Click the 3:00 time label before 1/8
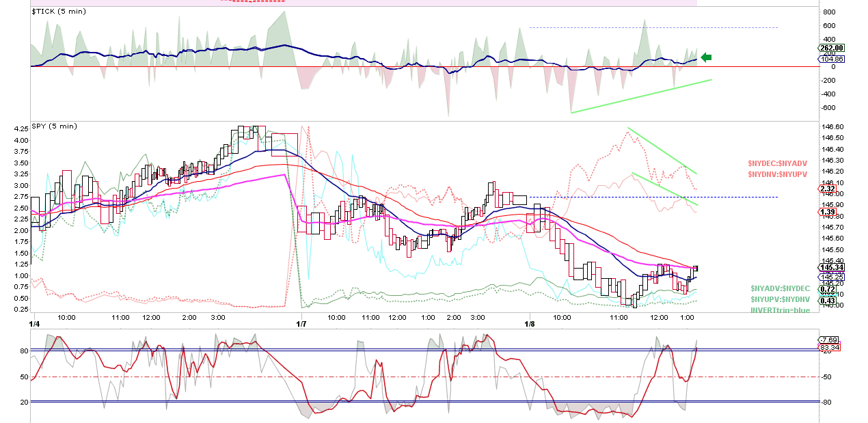The image size is (868, 423). coord(477,318)
